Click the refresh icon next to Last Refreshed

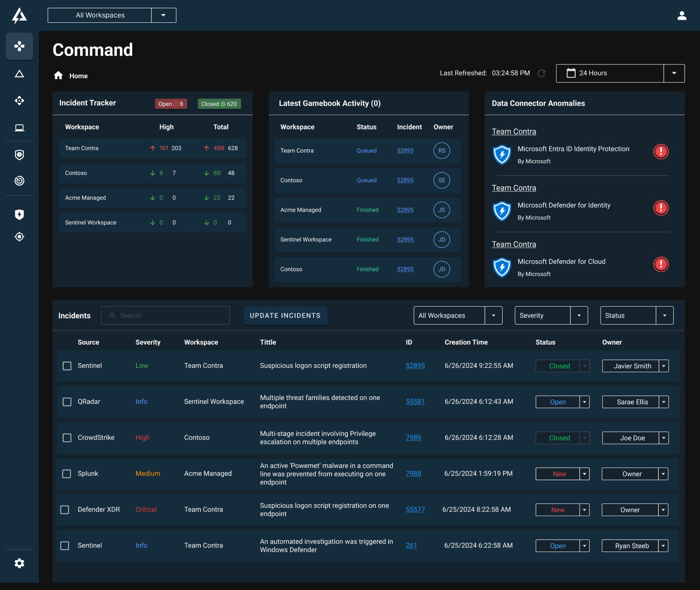[x=542, y=73]
